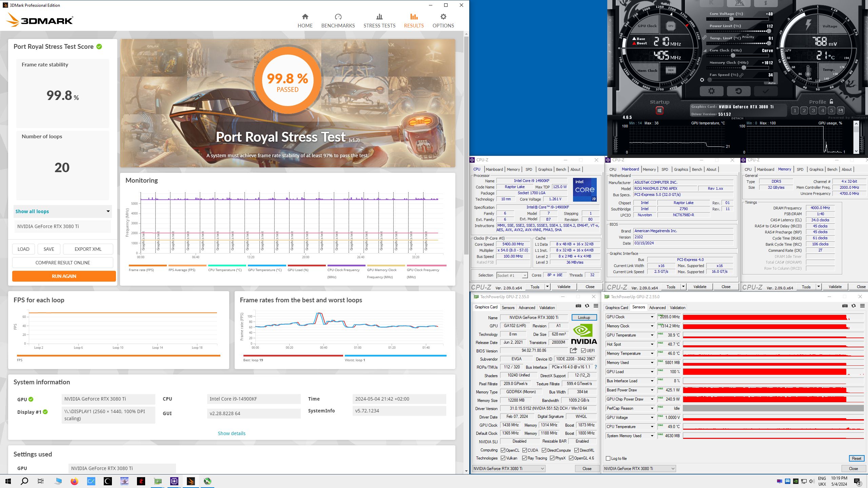Image resolution: width=868 pixels, height=488 pixels.
Task: Open the 'Show details' link in System information
Action: tap(232, 433)
